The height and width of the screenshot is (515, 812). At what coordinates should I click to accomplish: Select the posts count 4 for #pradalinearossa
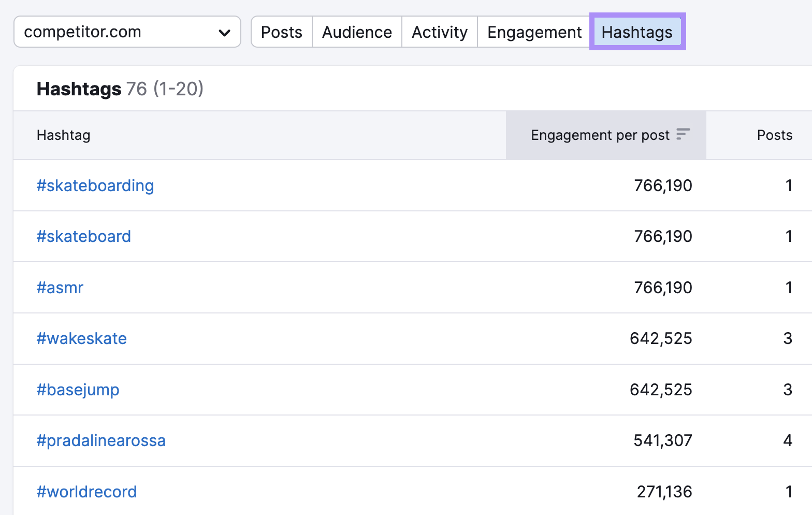pyautogui.click(x=788, y=440)
